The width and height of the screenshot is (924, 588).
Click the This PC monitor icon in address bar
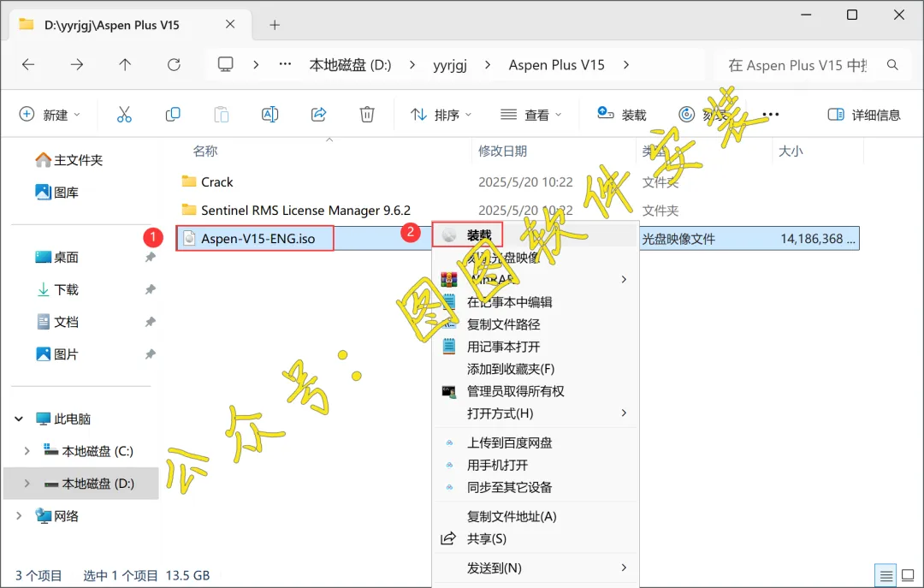point(226,64)
